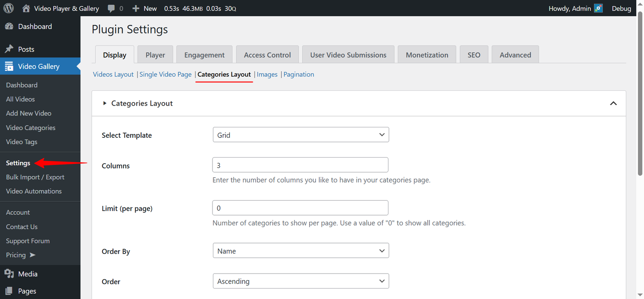Click the plus icon beside New
Screen dimensions: 644x299
[x=136, y=8]
